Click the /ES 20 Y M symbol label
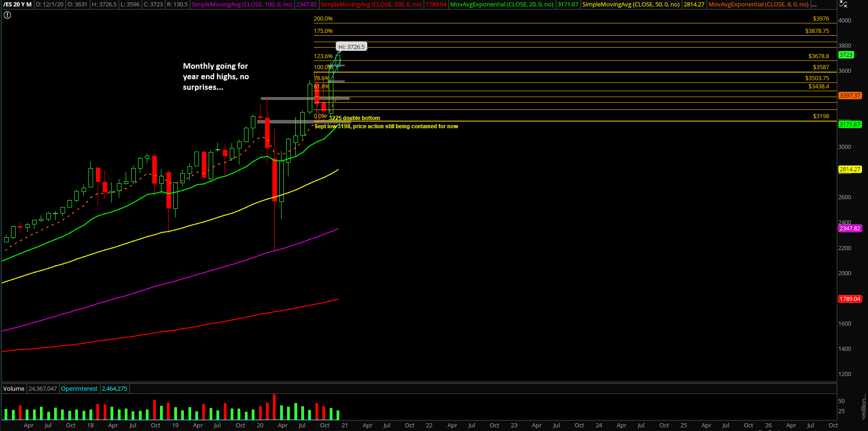Viewport: 868px width, 431px height. pos(17,5)
